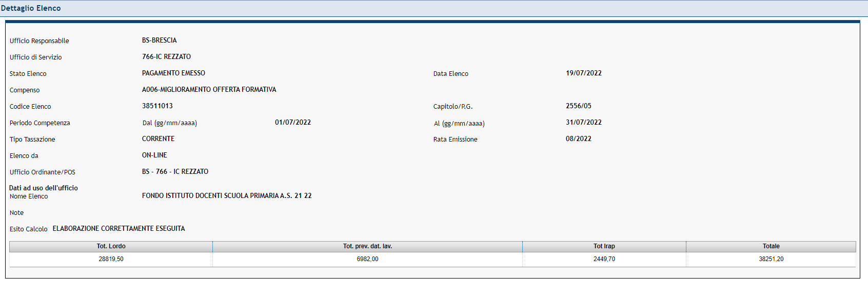Viewport: 868px width, 297px height.
Task: Select the 6982,00 table cell
Action: coord(367,259)
